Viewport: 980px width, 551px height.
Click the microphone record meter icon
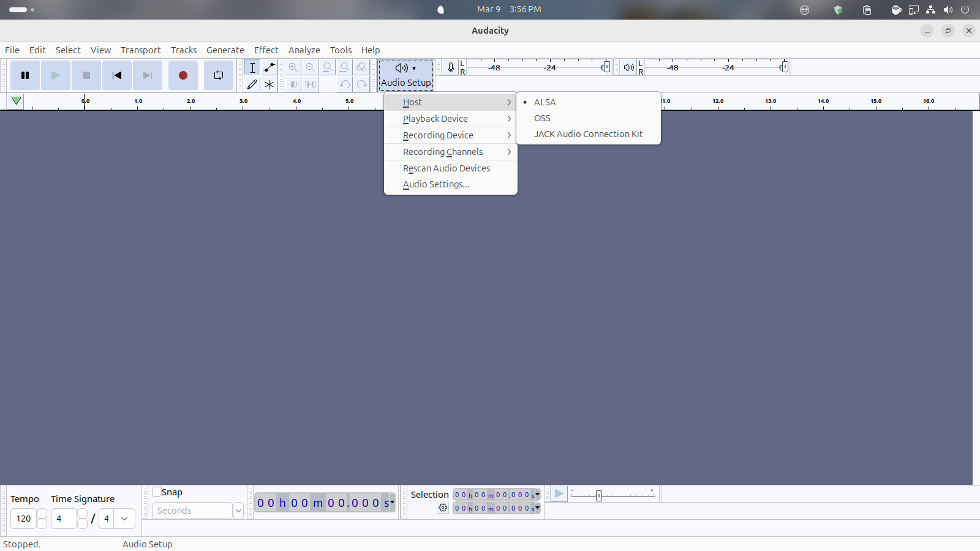tap(450, 67)
